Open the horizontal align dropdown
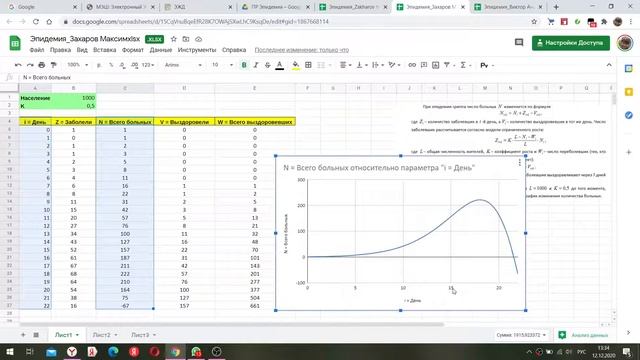 (x=346, y=65)
